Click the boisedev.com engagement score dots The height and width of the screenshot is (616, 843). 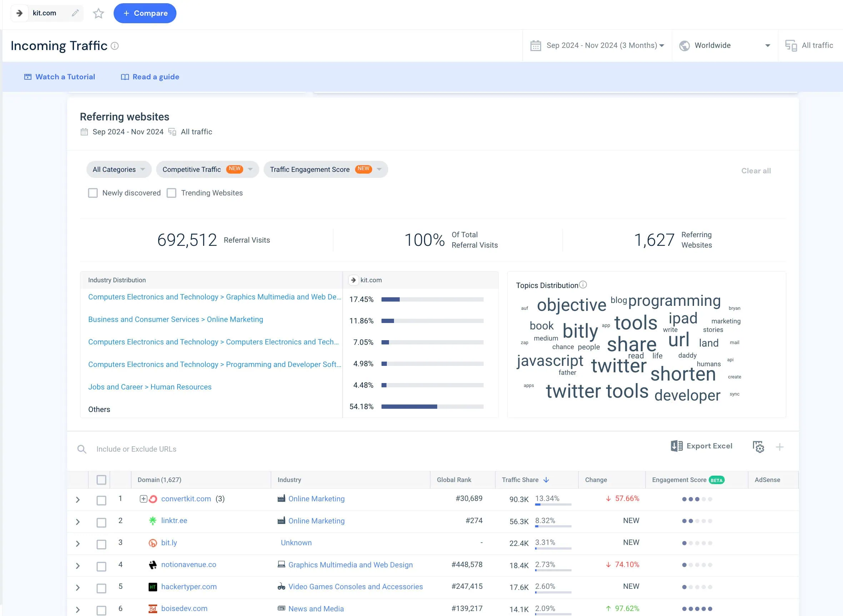point(697,609)
